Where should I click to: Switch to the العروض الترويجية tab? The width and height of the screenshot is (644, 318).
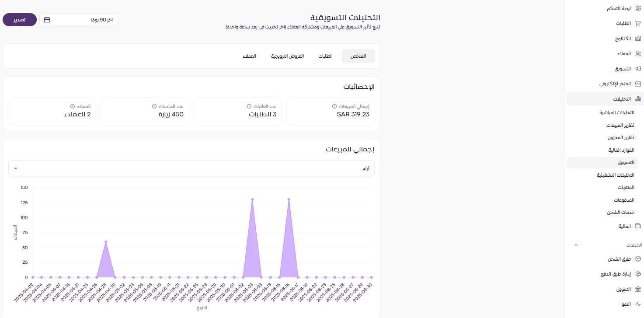click(x=287, y=56)
